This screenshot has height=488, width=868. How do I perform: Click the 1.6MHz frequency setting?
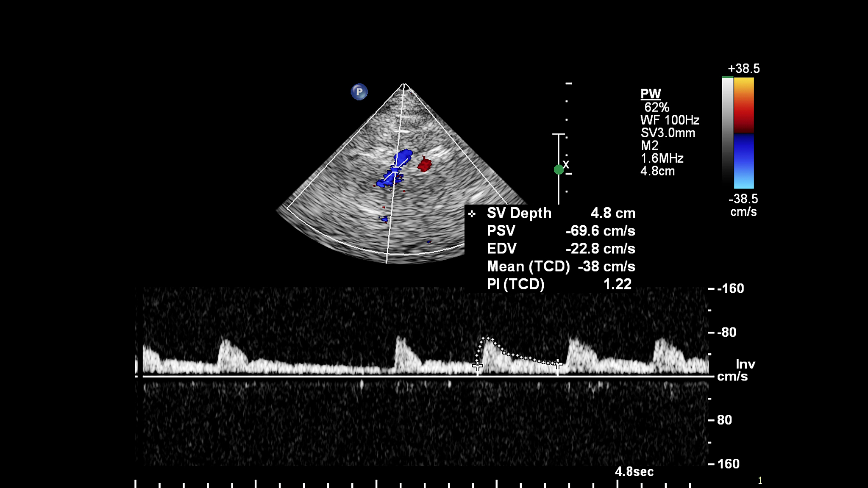(x=662, y=158)
